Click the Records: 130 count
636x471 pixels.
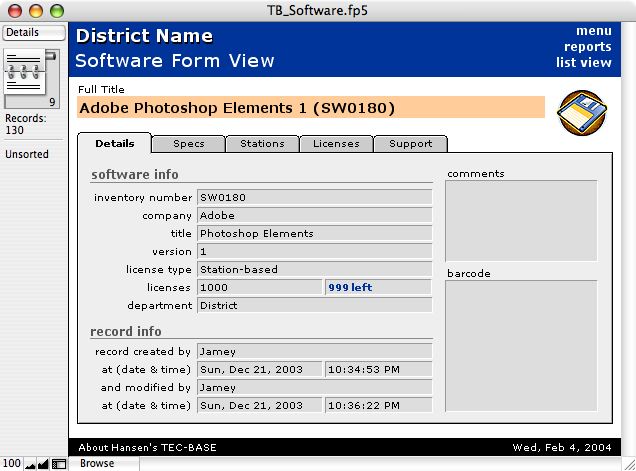point(26,124)
